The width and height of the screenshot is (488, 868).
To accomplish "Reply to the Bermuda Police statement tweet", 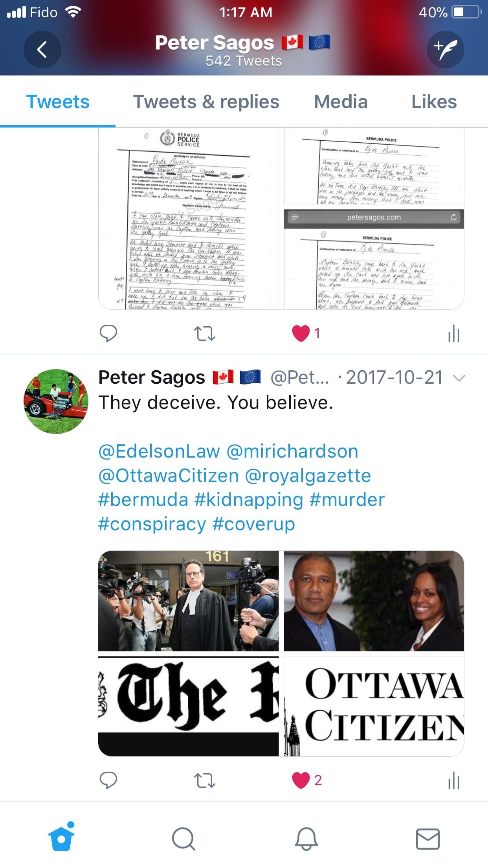I will click(108, 333).
